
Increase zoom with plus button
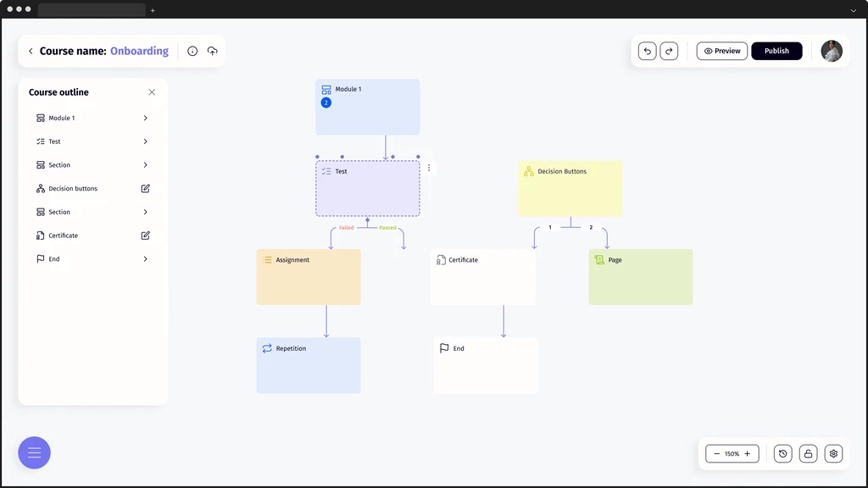click(747, 454)
